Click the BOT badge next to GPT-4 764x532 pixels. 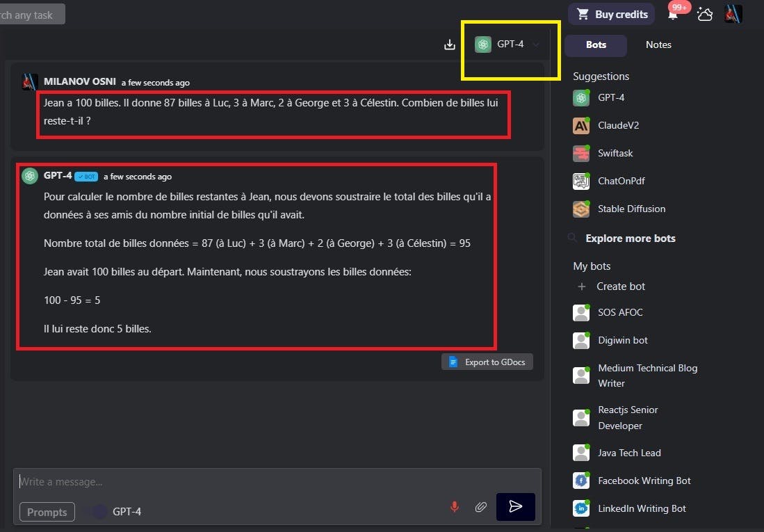[86, 177]
